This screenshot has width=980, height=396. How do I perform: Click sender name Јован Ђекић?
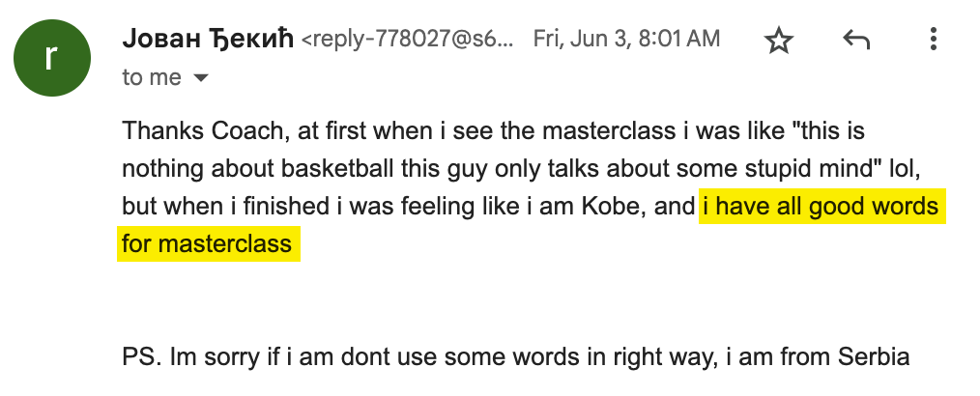(x=207, y=40)
